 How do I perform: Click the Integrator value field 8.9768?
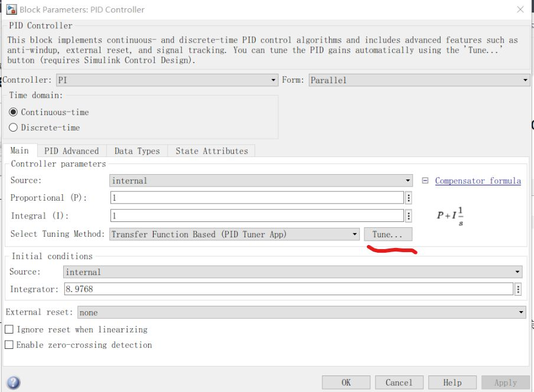289,289
